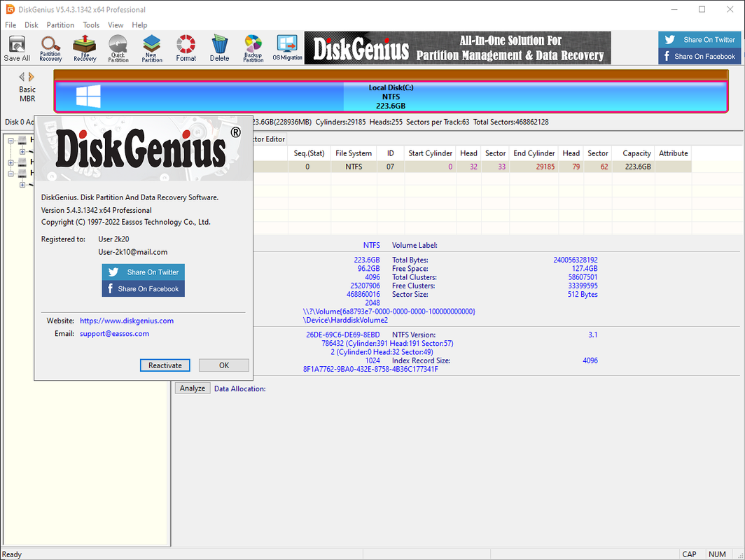Click the top Share On Facebook banner
This screenshot has width=745, height=560.
(x=700, y=56)
